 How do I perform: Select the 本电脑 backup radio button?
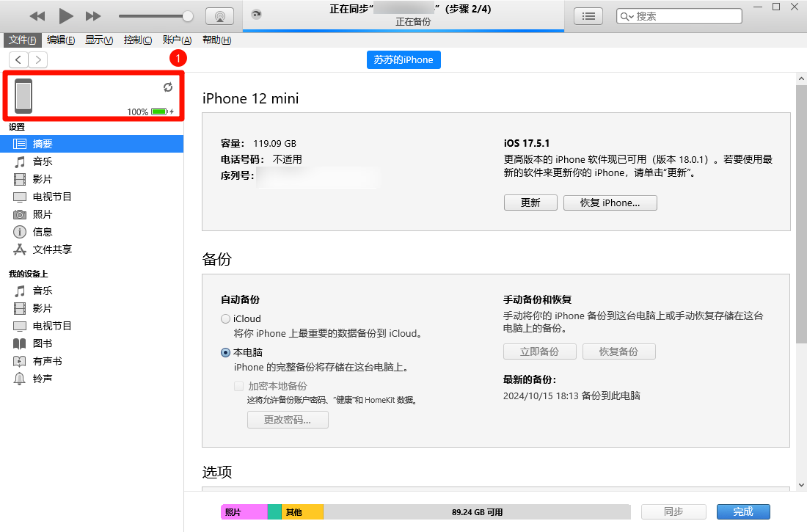pos(225,352)
